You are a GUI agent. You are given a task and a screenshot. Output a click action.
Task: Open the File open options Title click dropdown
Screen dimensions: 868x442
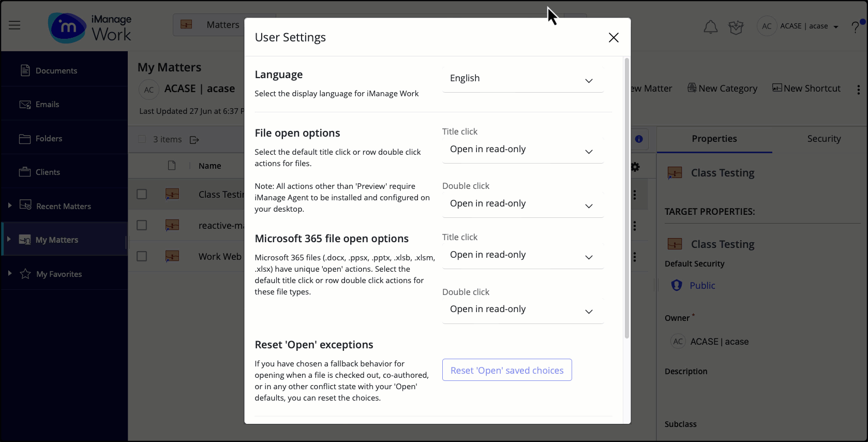tap(523, 150)
